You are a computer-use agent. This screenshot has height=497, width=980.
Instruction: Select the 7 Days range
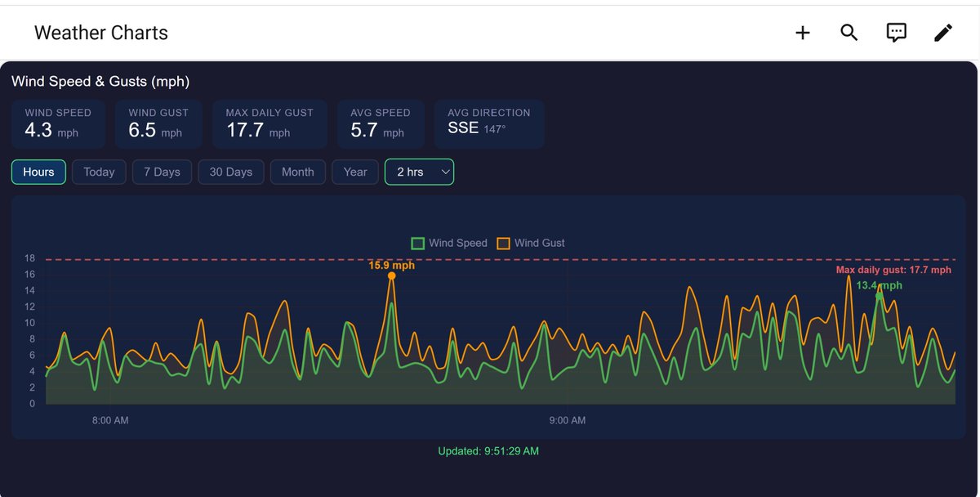pyautogui.click(x=162, y=172)
